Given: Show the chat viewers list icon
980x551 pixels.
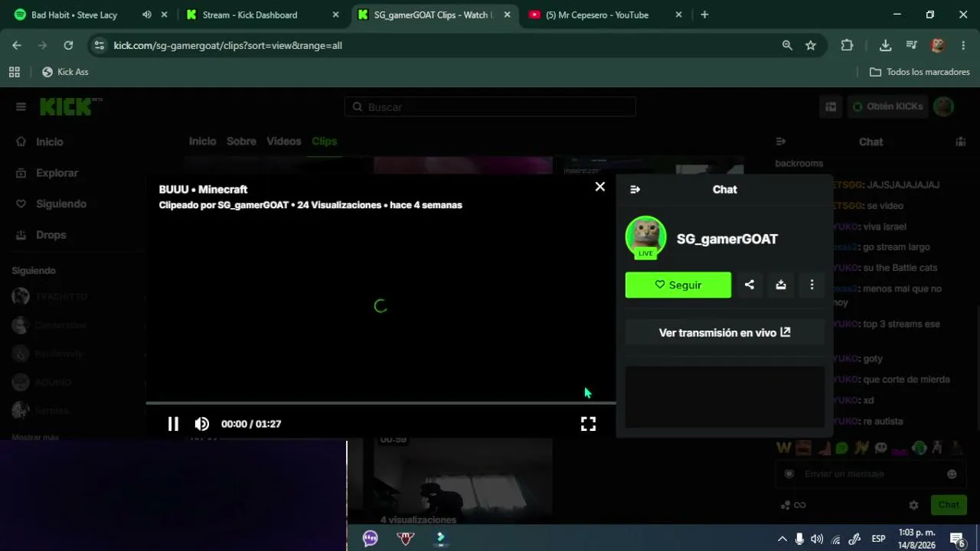Looking at the screenshot, I should click(x=960, y=142).
